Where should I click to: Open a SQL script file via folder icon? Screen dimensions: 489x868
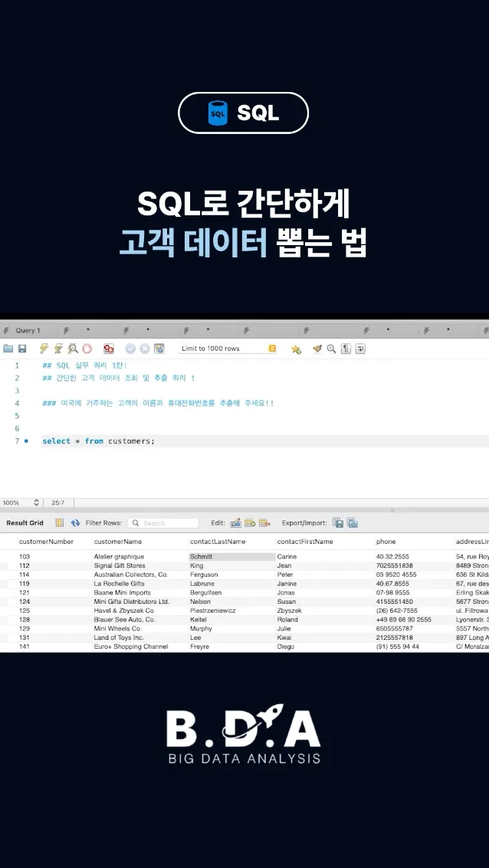click(8, 349)
